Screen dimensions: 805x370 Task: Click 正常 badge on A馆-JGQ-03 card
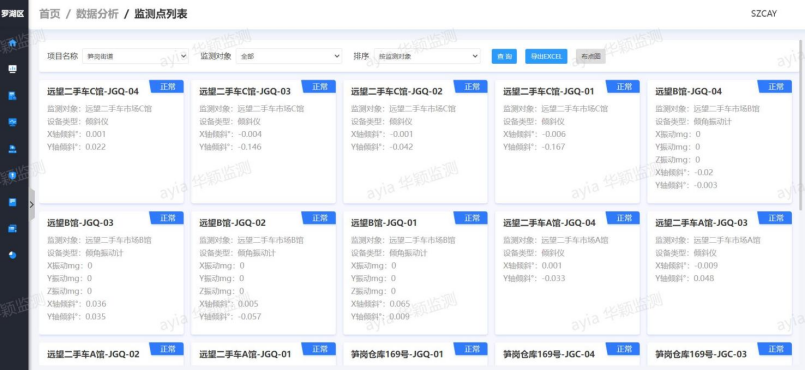775,218
